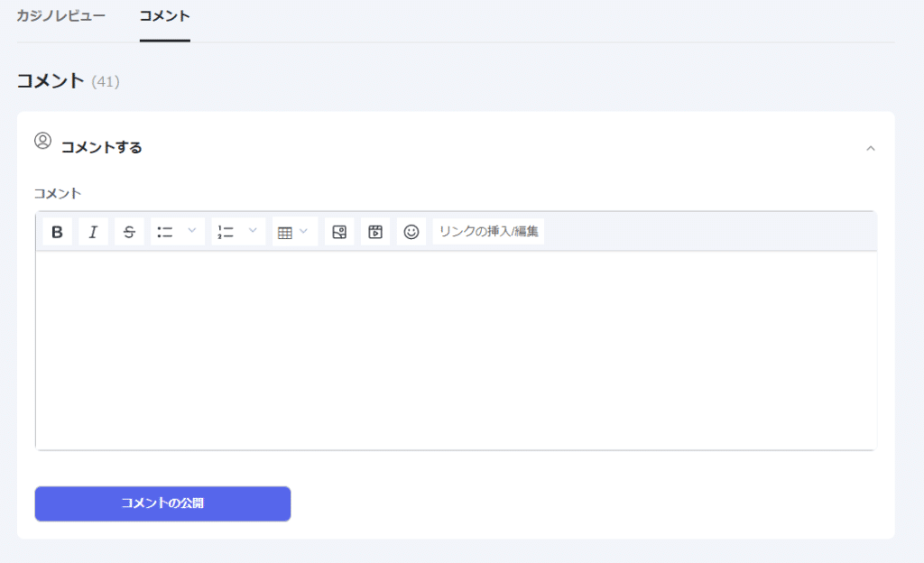Insert a numbered list
Viewport: 924px width, 563px height.
226,232
